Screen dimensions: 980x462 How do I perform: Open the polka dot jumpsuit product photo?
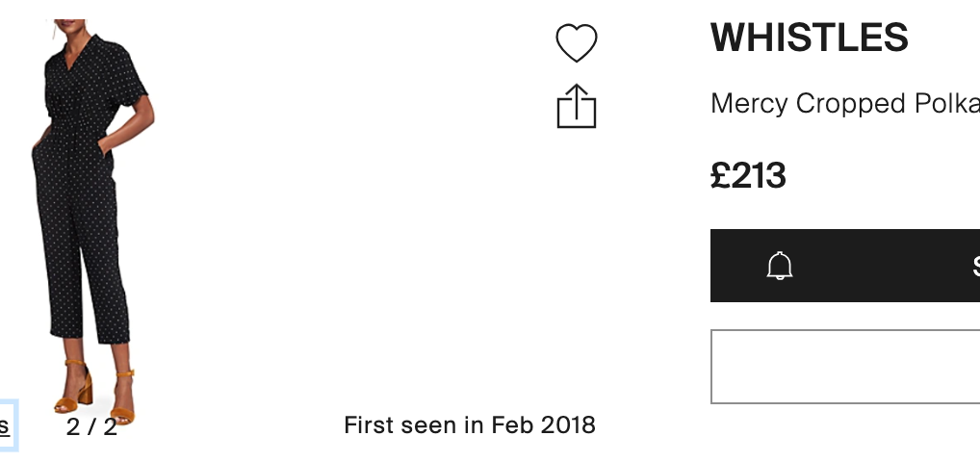coord(85,212)
